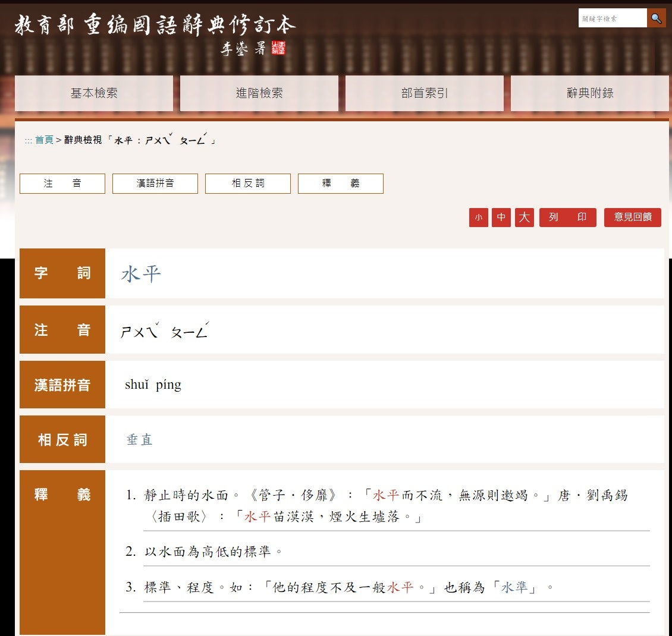Open the 進階檢索 tab
Screen dimensions: 672x636
pyautogui.click(x=259, y=93)
